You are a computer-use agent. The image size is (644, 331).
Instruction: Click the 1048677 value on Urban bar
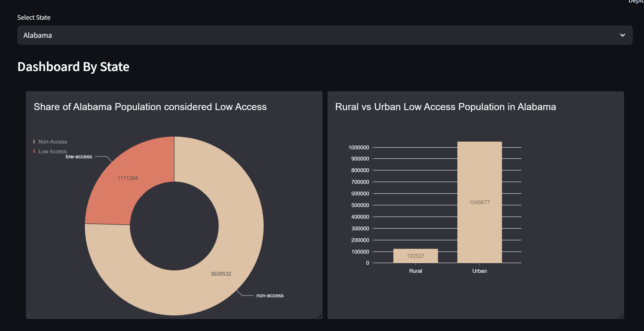tap(479, 202)
